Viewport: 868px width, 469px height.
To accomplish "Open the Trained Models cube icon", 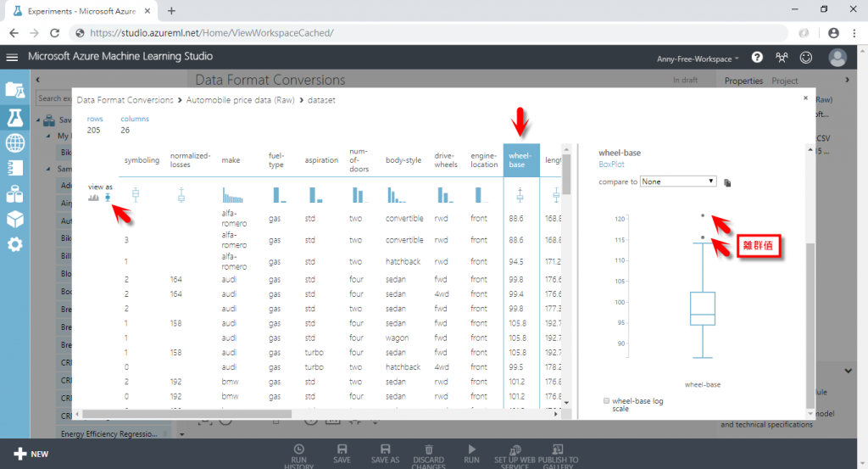I will click(15, 220).
